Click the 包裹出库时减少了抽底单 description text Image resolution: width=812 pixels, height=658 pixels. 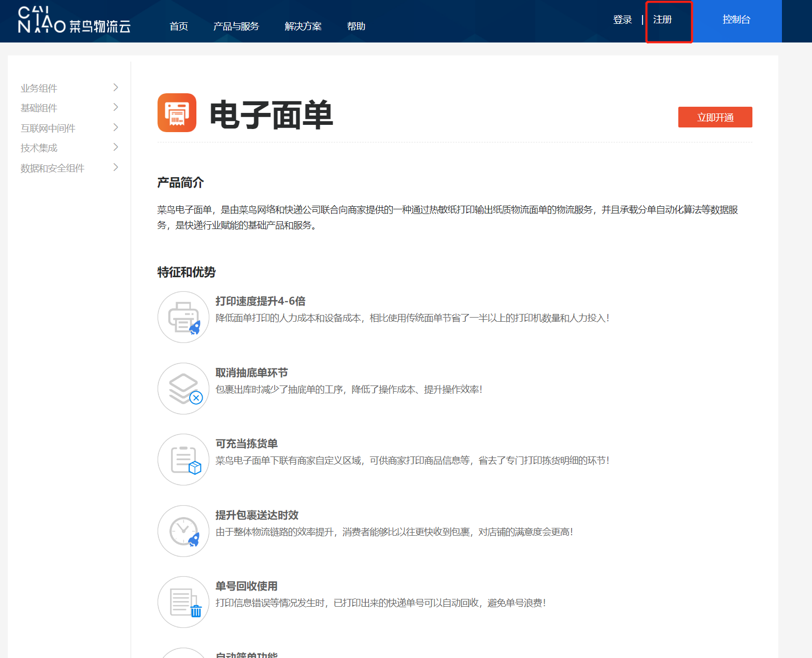349,389
